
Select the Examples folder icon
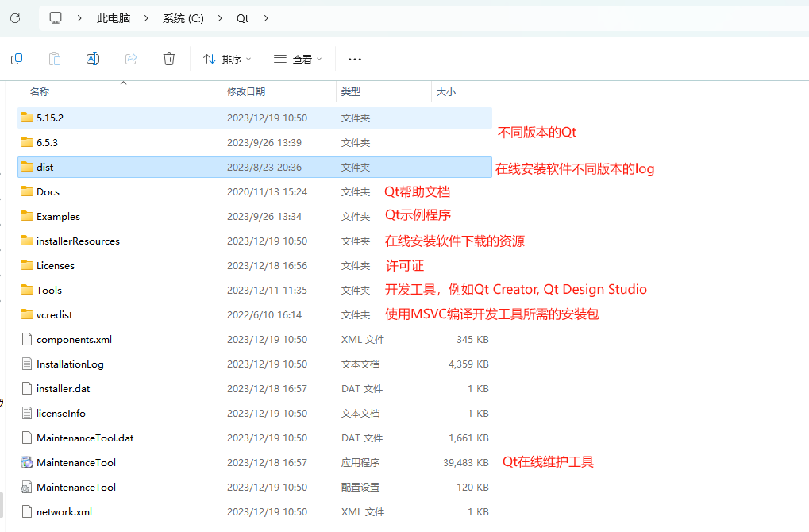coord(27,216)
